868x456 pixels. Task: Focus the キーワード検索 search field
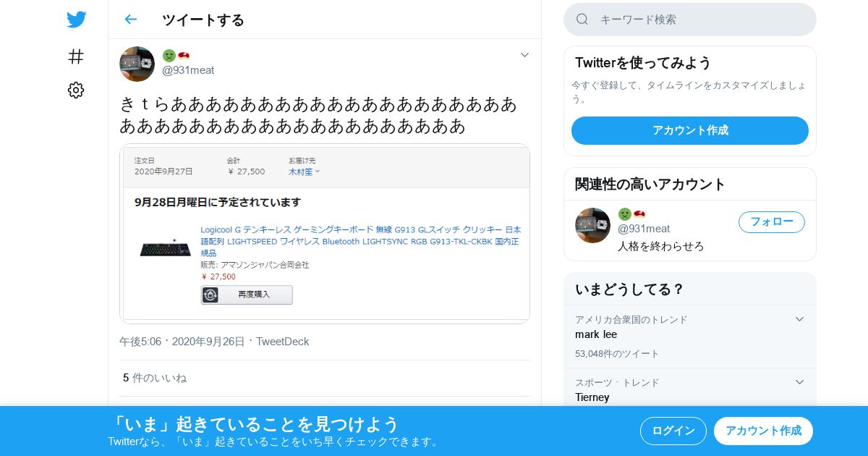click(x=690, y=20)
